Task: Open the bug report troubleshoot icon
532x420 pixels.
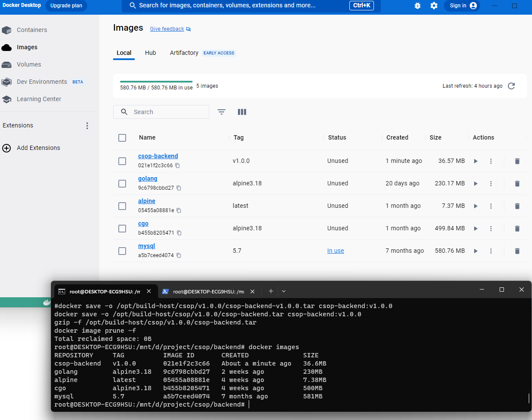Action: [417, 6]
